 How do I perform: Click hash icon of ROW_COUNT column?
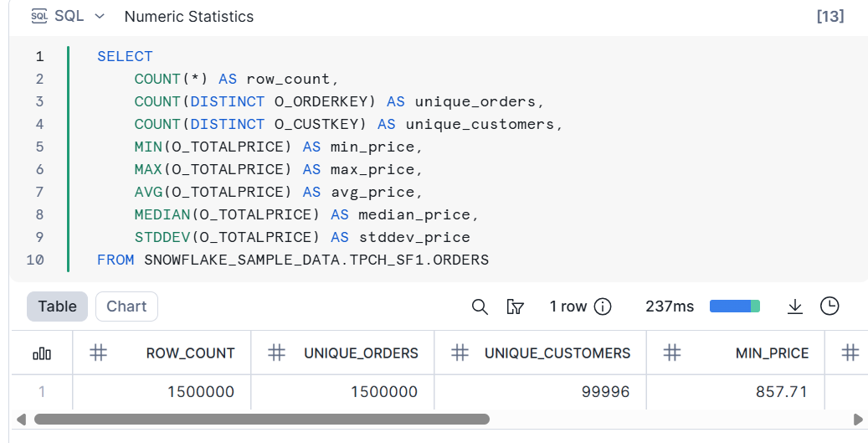pos(99,353)
